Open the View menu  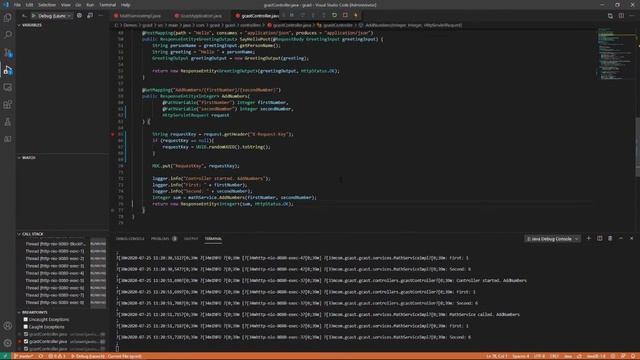click(65, 5)
